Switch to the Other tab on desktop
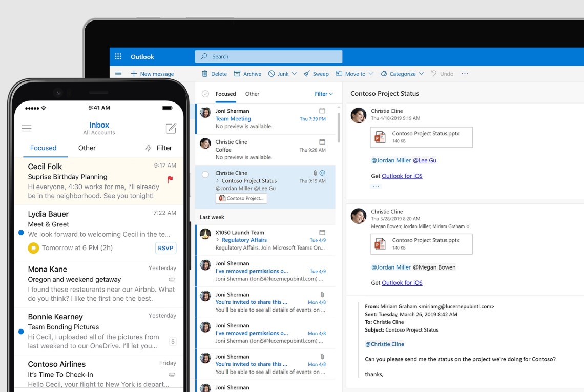This screenshot has height=392, width=584. point(252,94)
